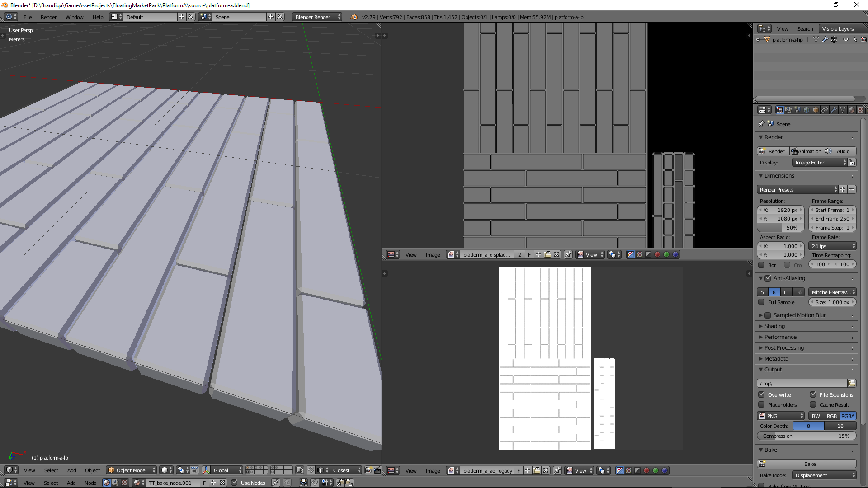Open Scene properties tab icon

pyautogui.click(x=797, y=110)
